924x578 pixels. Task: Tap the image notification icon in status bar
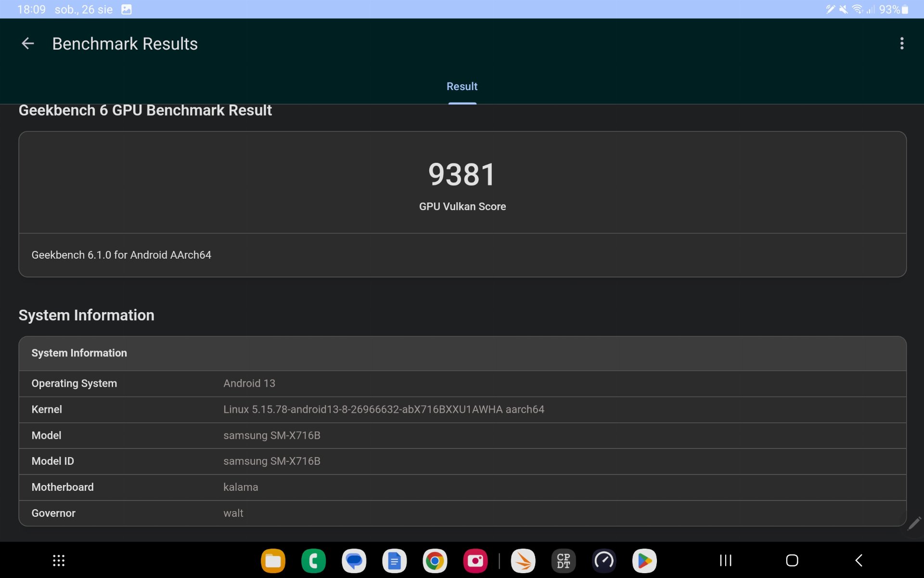pos(126,9)
